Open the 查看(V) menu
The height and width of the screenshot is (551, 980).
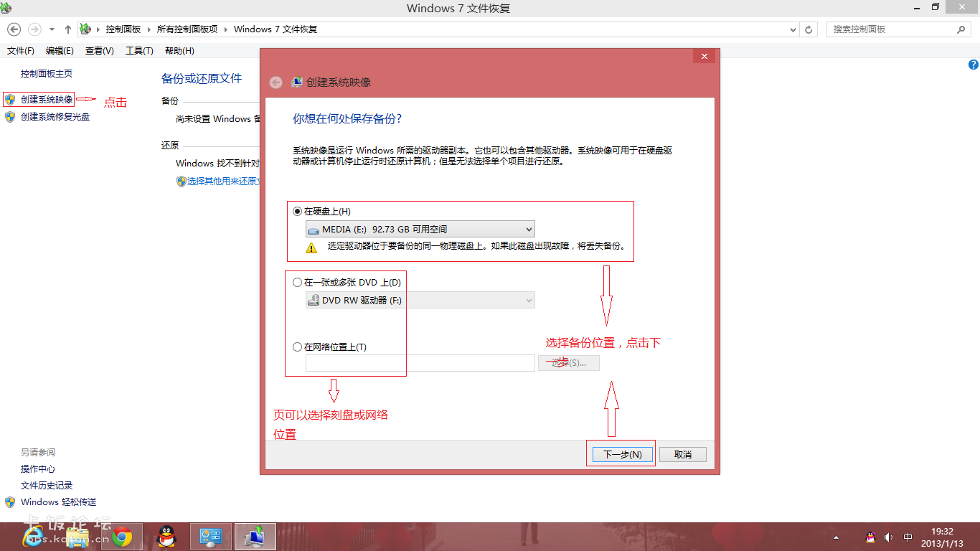tap(100, 51)
